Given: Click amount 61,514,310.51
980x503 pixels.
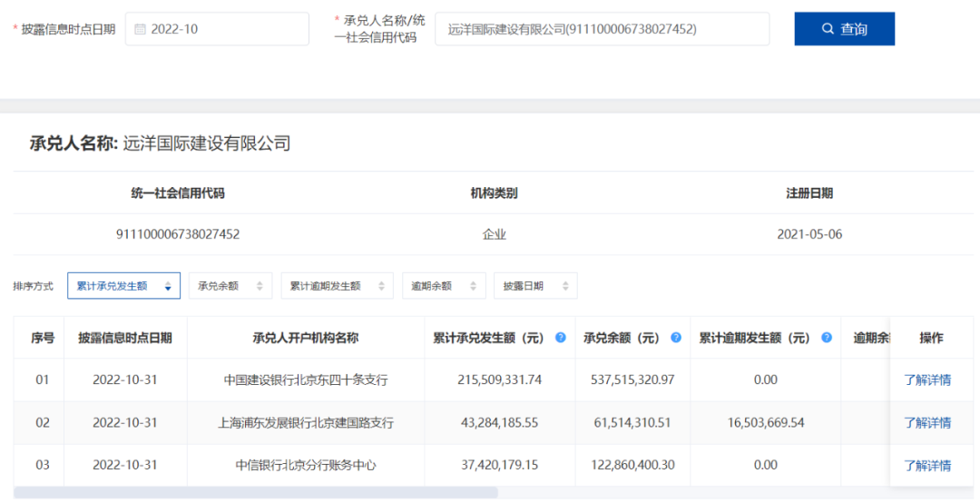Looking at the screenshot, I should 632,423.
